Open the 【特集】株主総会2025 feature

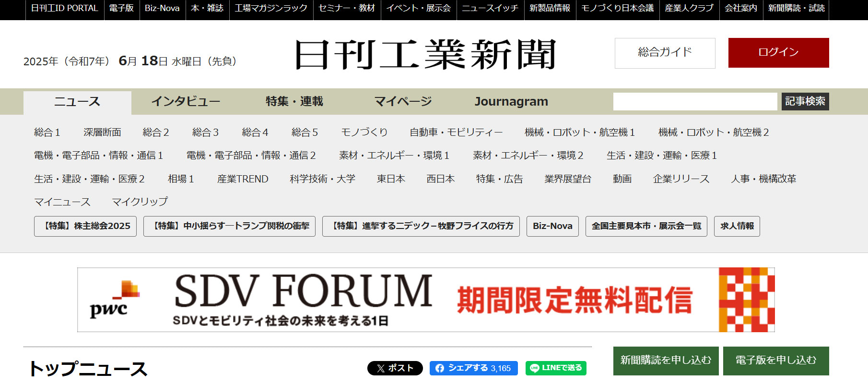[x=85, y=226]
